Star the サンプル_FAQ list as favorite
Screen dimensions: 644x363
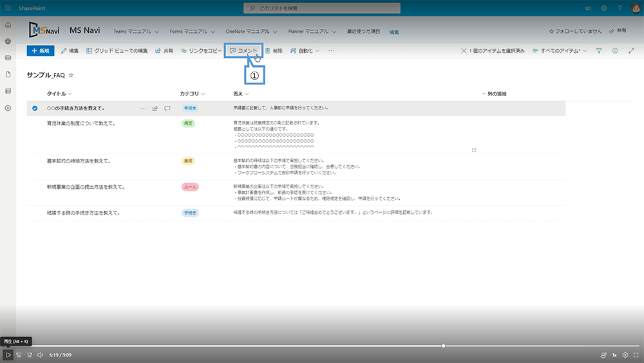click(x=71, y=75)
